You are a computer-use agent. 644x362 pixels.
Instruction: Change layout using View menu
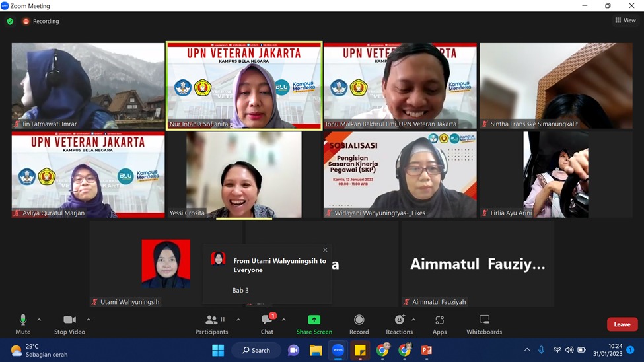[x=626, y=20]
